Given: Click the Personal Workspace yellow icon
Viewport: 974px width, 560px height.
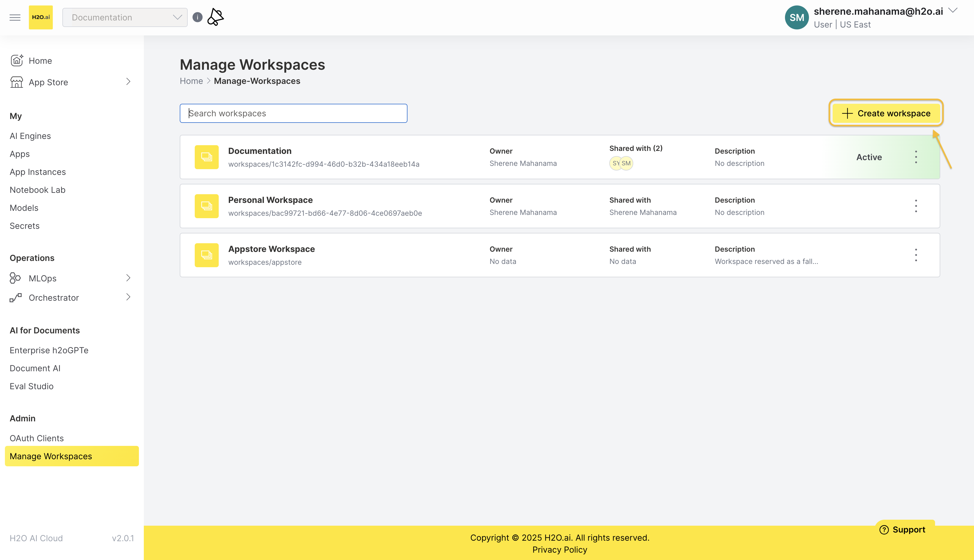Looking at the screenshot, I should coord(206,206).
